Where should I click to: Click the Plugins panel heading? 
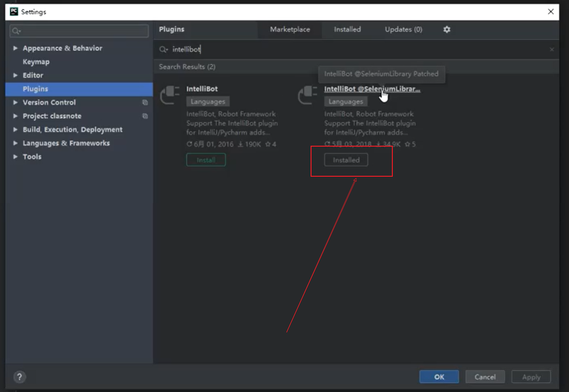pyautogui.click(x=171, y=29)
